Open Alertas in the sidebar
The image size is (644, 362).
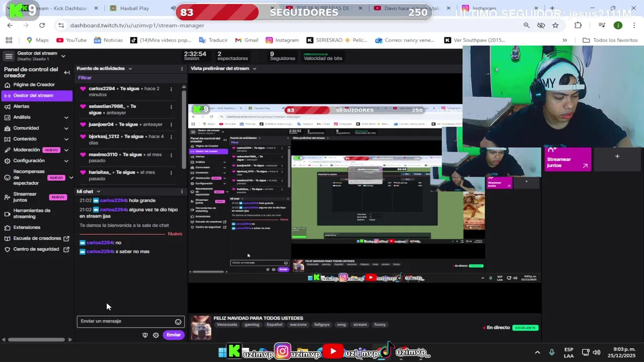[x=21, y=107]
